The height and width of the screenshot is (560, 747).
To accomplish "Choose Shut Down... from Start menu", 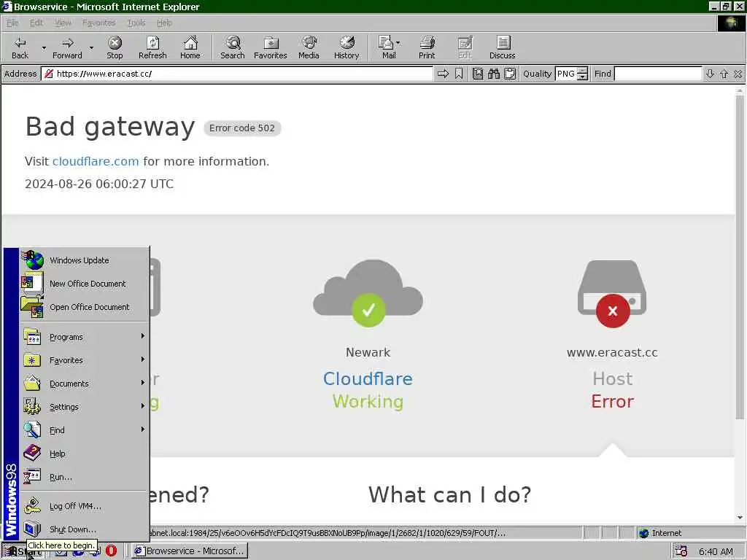I will click(85, 529).
